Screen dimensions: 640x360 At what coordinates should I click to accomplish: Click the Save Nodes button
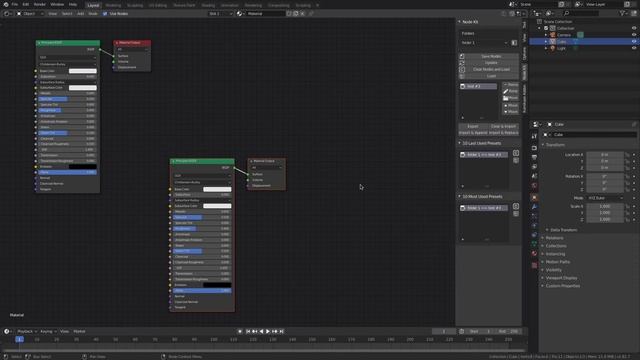[491, 56]
